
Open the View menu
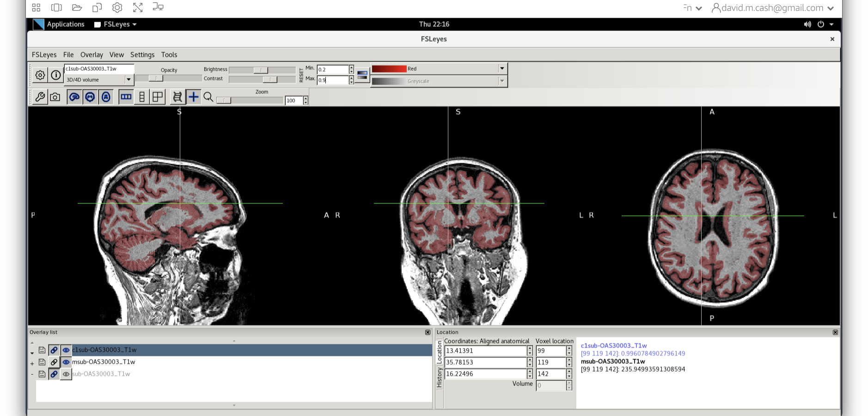(116, 55)
